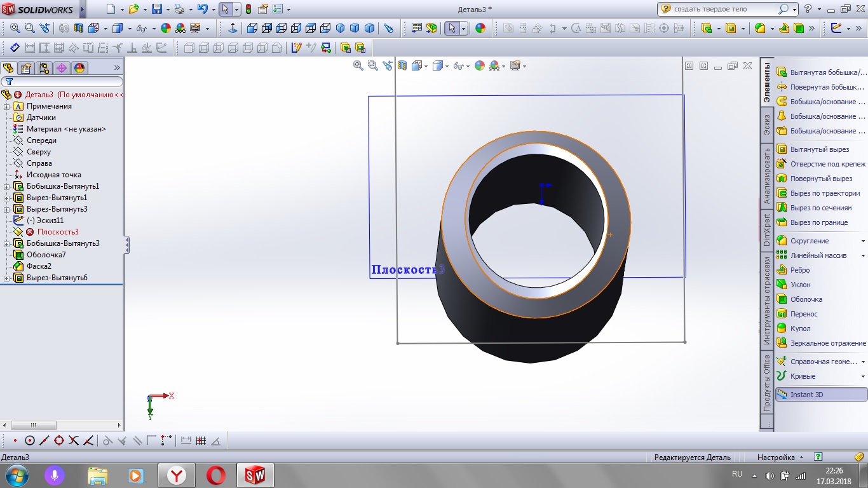The image size is (868, 488).
Task: Click the Normal To view icon
Action: (233, 28)
